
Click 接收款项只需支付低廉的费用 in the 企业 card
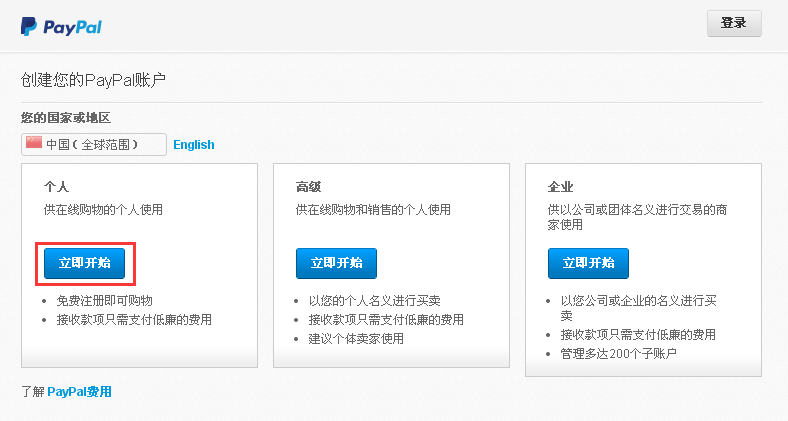click(638, 335)
